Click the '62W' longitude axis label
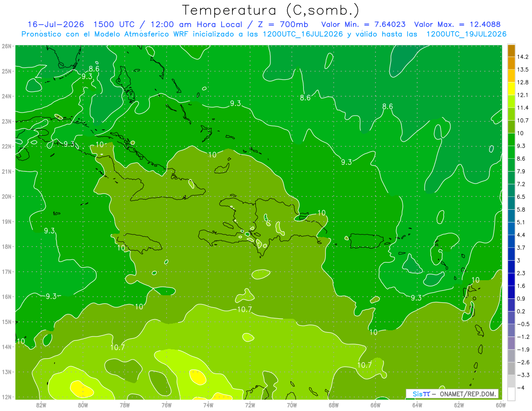 [459, 405]
